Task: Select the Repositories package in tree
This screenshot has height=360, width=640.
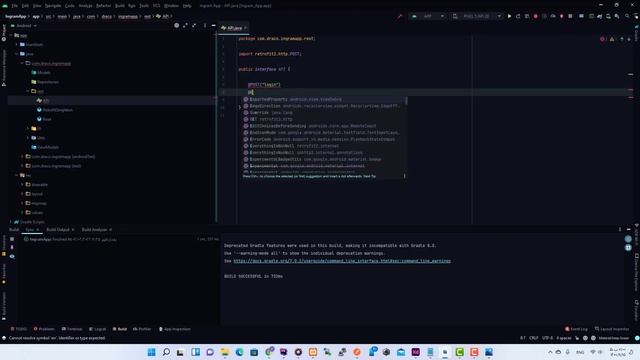Action: point(45,82)
